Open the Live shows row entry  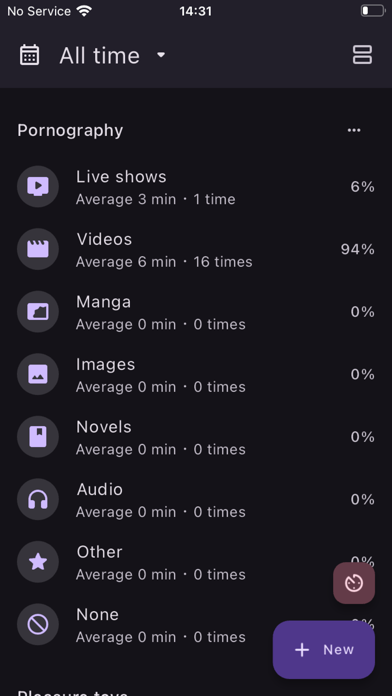coord(196,187)
